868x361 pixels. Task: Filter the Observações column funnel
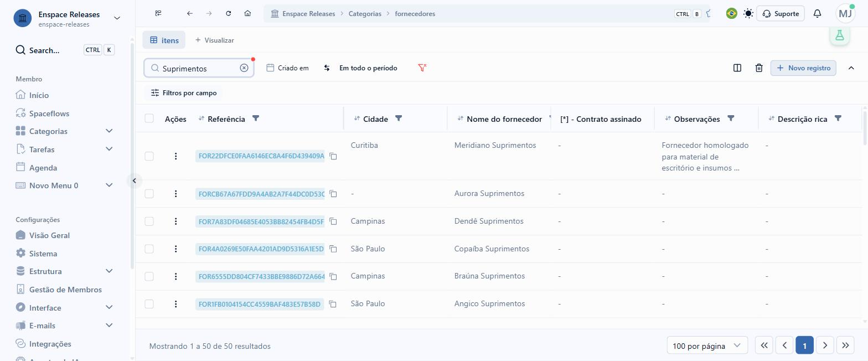(x=731, y=118)
